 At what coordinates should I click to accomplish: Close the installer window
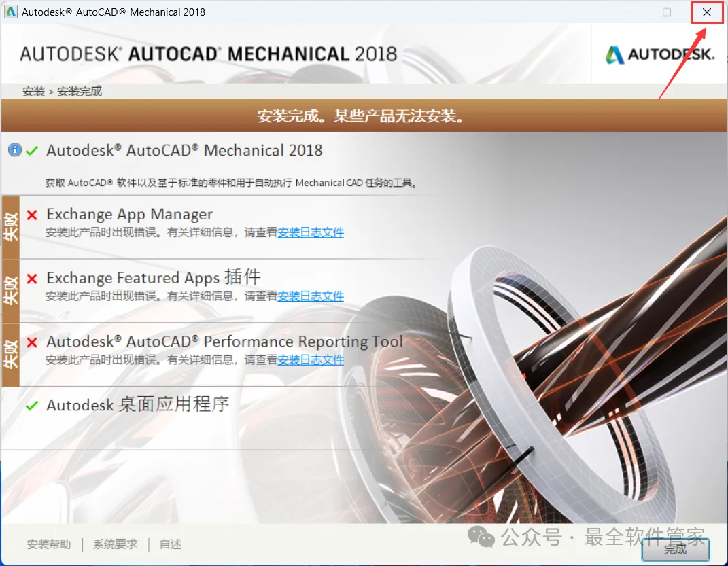pos(707,12)
